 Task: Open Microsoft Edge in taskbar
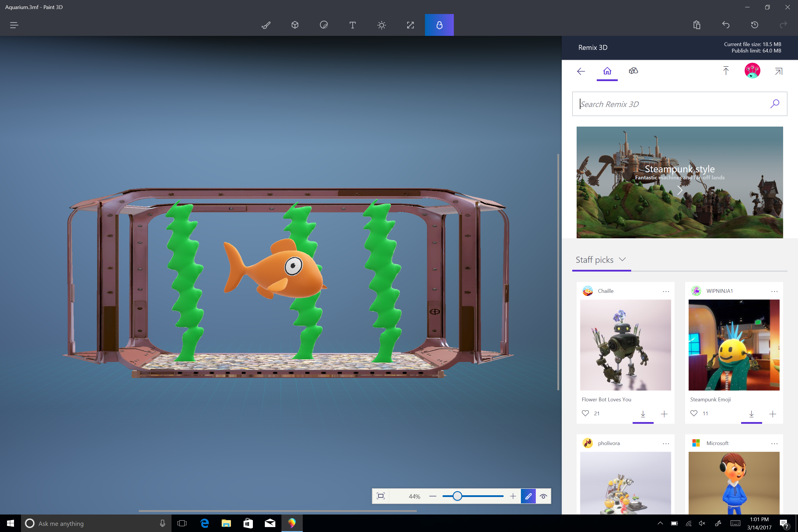coord(205,522)
